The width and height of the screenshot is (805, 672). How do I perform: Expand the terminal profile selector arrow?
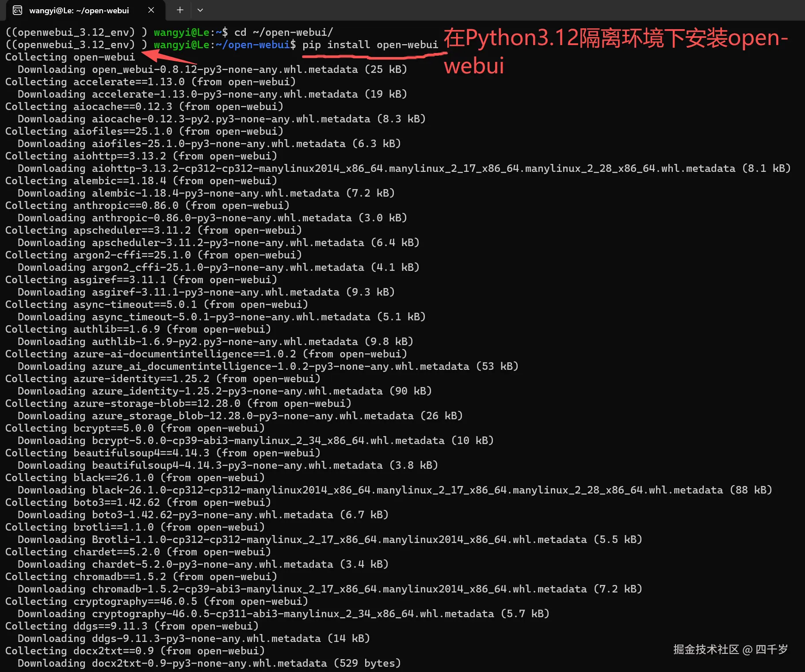[200, 10]
